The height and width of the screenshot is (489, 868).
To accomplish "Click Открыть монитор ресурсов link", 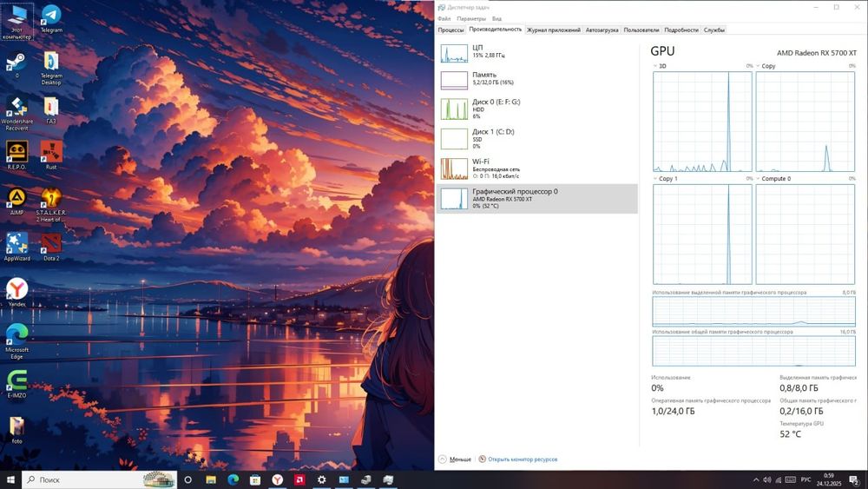I will pyautogui.click(x=522, y=459).
